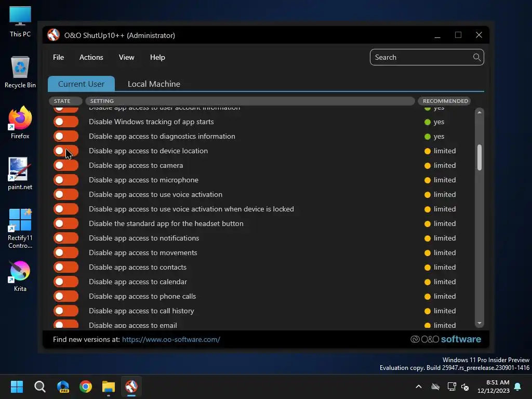Viewport: 532px width, 399px height.
Task: Launch Google Chrome from the taskbar
Action: pos(86,387)
